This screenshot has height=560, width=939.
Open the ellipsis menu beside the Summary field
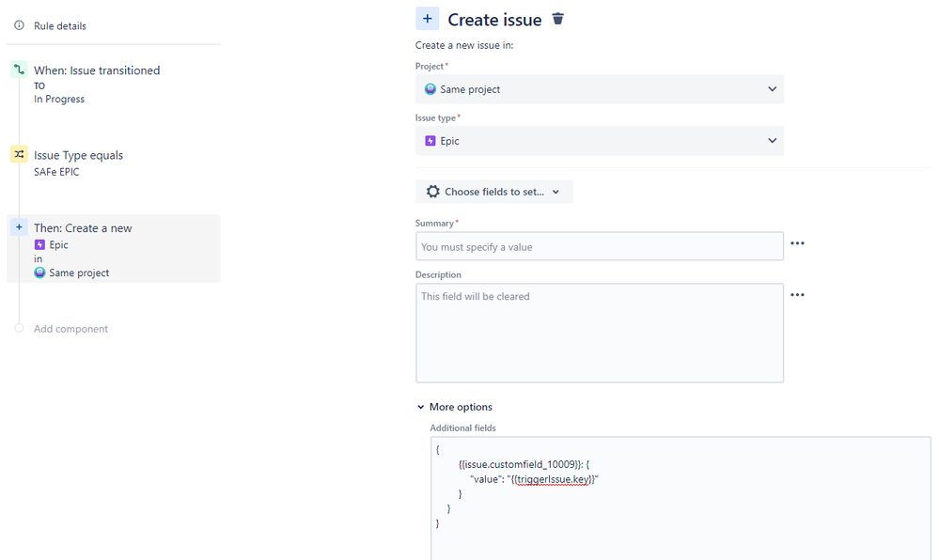[x=797, y=242]
